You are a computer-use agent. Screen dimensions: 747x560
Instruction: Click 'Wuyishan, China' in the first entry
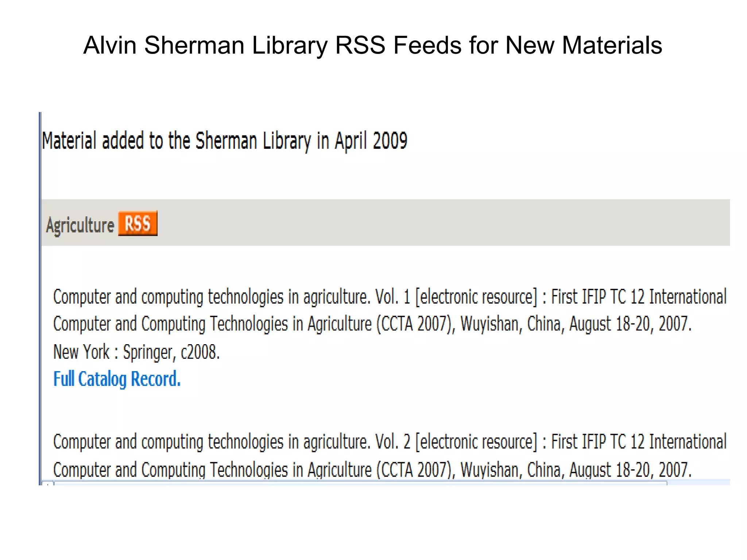click(x=511, y=324)
